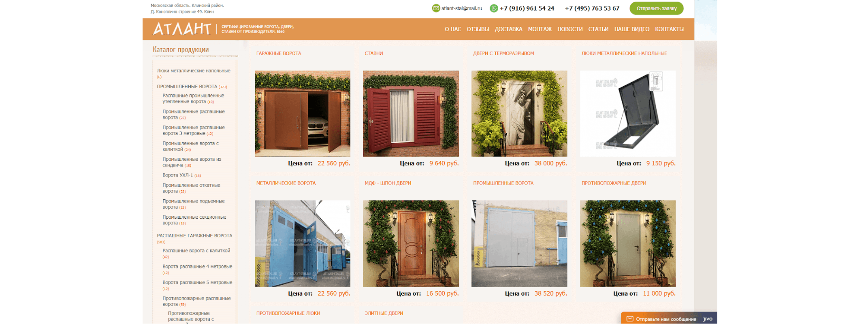This screenshot has width=868, height=324.
Task: Select Ворота УХЛ-1 in the sidebar catalog
Action: [x=178, y=175]
